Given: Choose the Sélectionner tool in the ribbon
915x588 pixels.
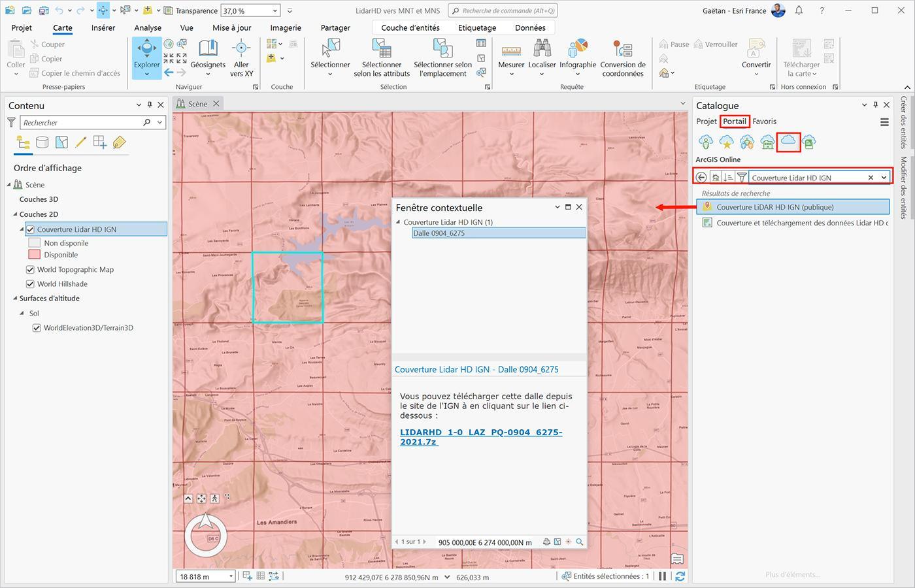Looking at the screenshot, I should coord(330,57).
